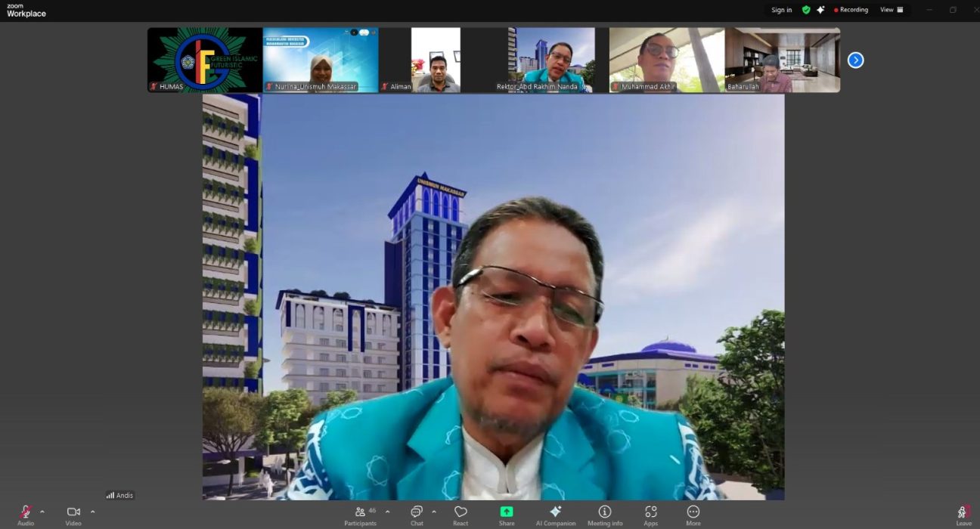Expand the audio options arrow beside Audio
The height and width of the screenshot is (529, 980).
coord(42,512)
